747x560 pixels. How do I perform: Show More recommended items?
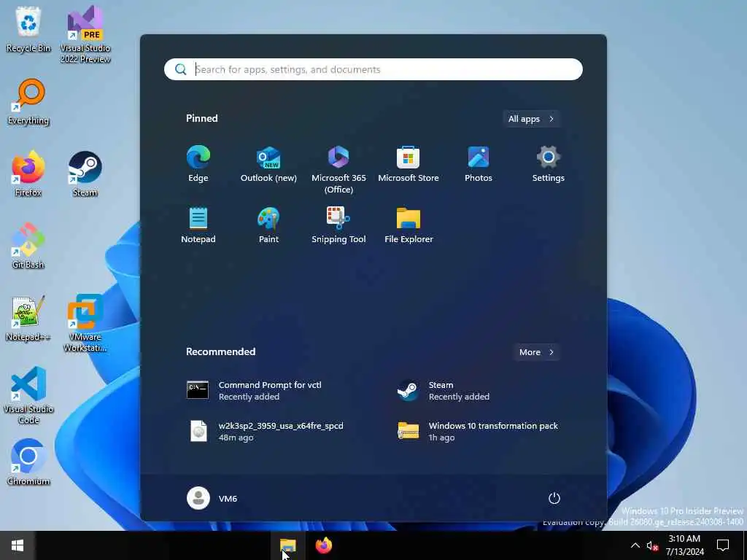point(536,352)
